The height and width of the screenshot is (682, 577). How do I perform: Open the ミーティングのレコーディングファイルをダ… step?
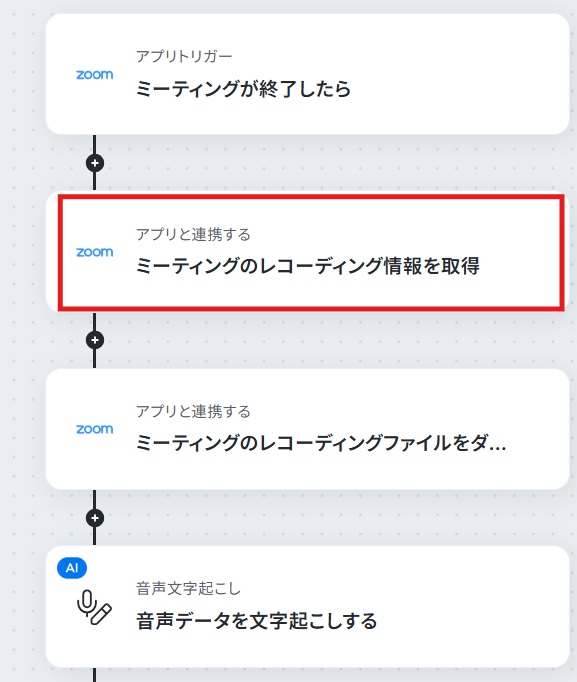click(x=307, y=429)
